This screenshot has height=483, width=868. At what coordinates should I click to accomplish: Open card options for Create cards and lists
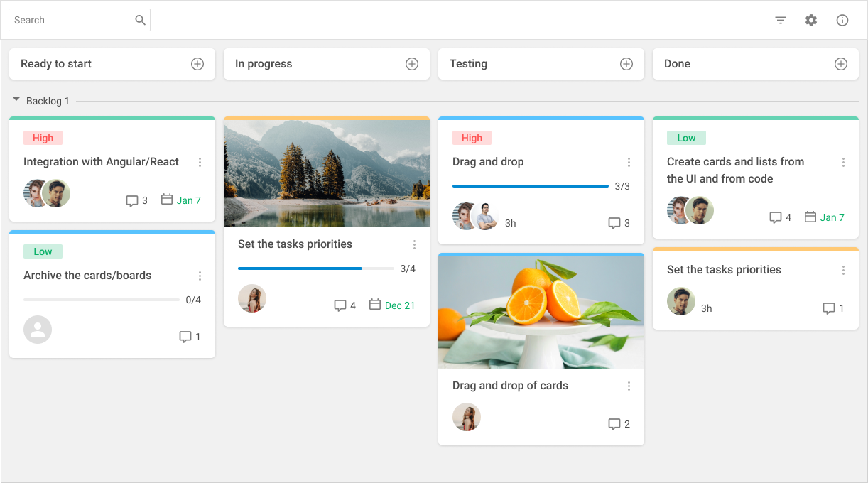pyautogui.click(x=843, y=162)
